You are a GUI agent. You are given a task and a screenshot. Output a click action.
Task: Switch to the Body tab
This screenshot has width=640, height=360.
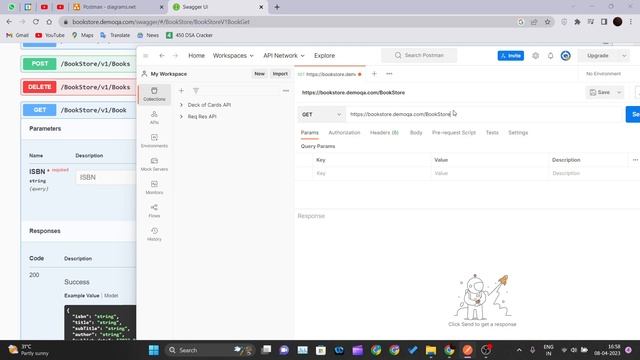[x=416, y=133]
